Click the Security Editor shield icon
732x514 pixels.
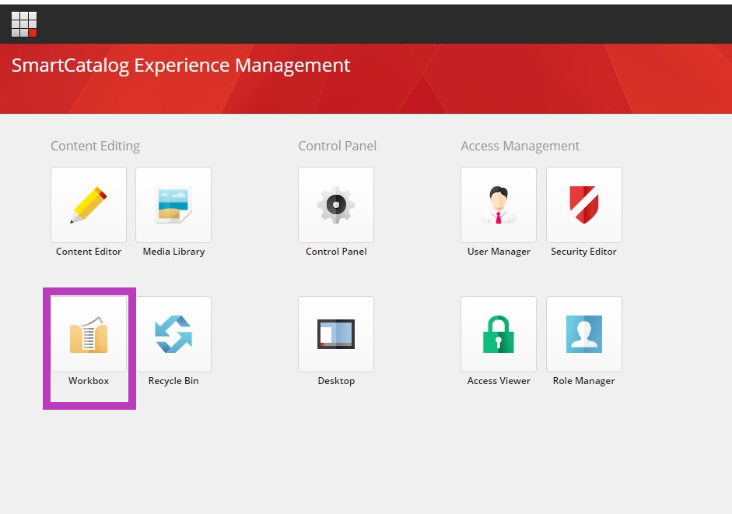coord(584,205)
